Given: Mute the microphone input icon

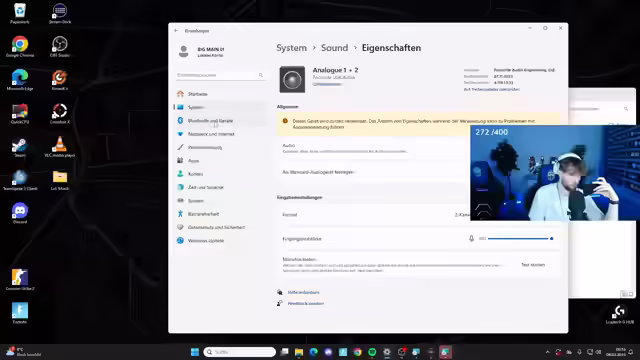Looking at the screenshot, I should [471, 238].
